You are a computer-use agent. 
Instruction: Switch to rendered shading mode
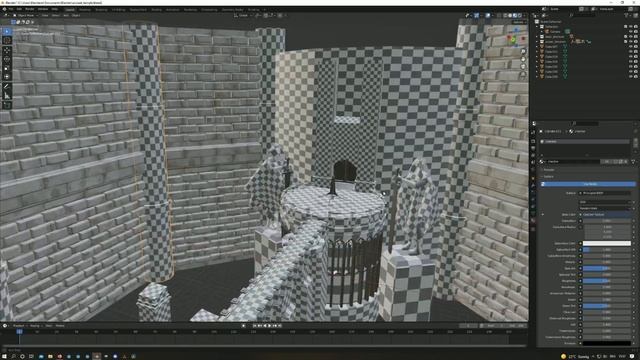coord(520,15)
